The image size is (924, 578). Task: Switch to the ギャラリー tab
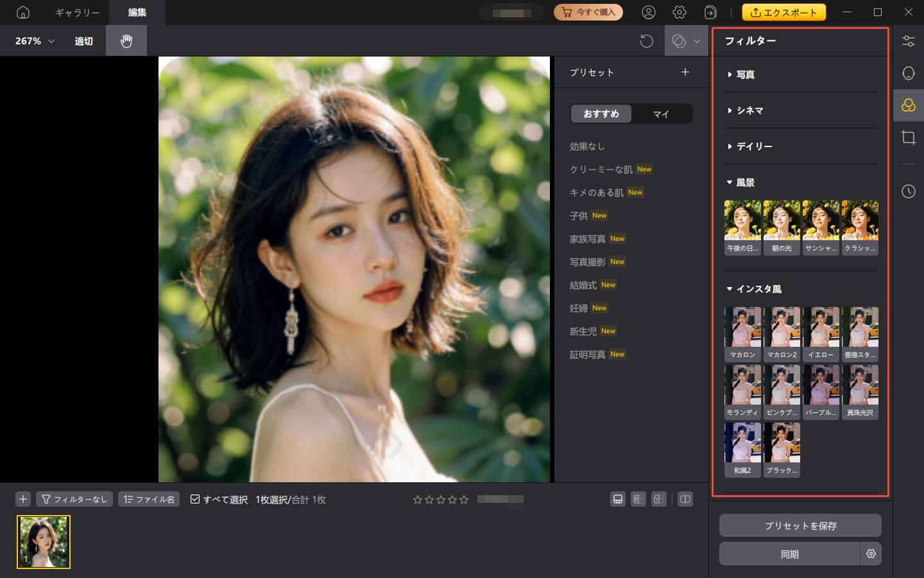pos(77,12)
